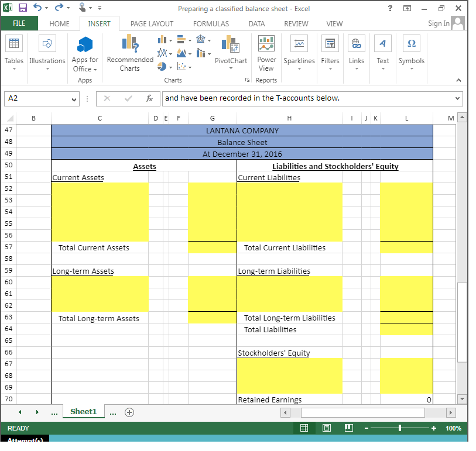Expand the Name Box dropdown
The width and height of the screenshot is (476, 451).
[x=74, y=98]
